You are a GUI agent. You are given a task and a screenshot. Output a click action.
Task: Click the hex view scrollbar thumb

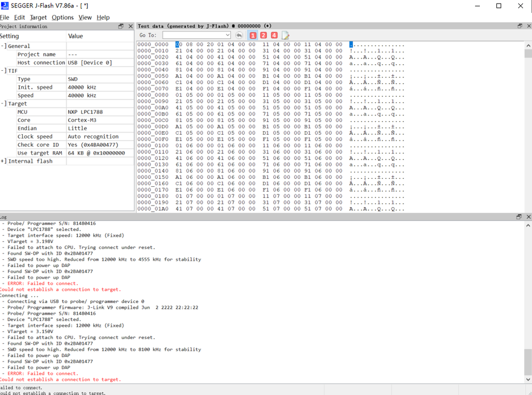coord(528,54)
